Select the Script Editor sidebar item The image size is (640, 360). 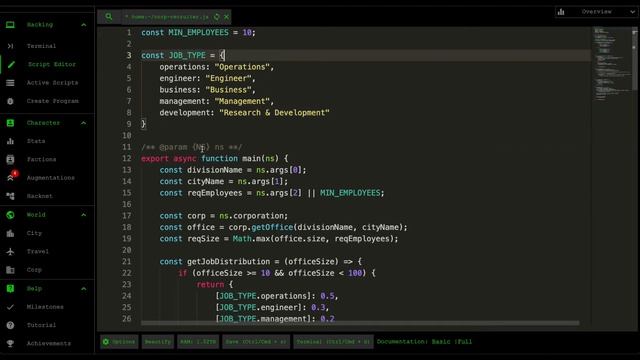tap(51, 64)
